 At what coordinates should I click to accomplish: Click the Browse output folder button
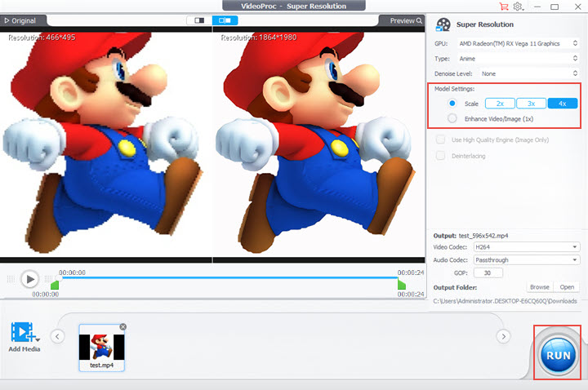click(539, 287)
